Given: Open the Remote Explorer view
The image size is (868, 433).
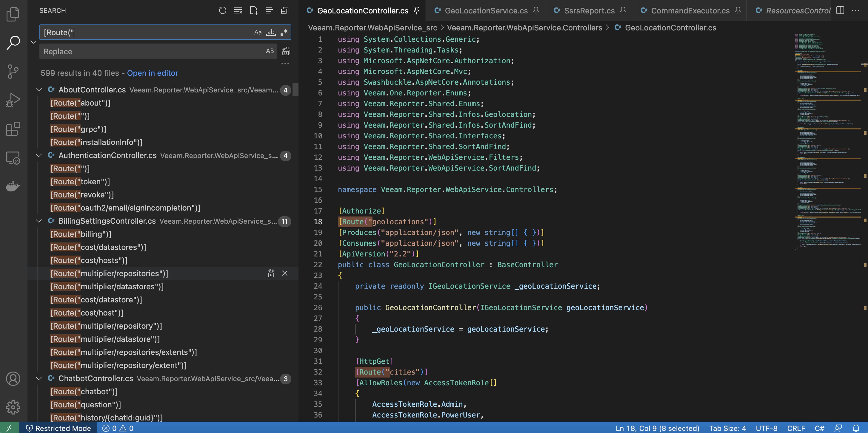Looking at the screenshot, I should pos(13,157).
